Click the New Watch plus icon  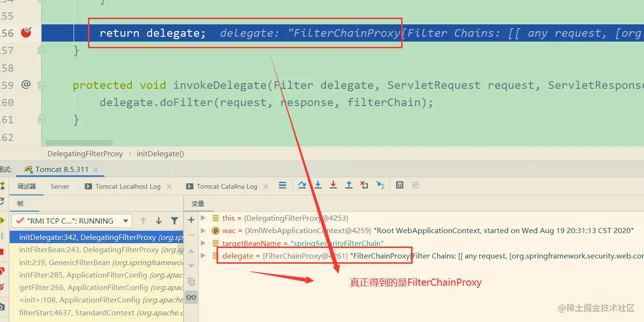pos(191,220)
